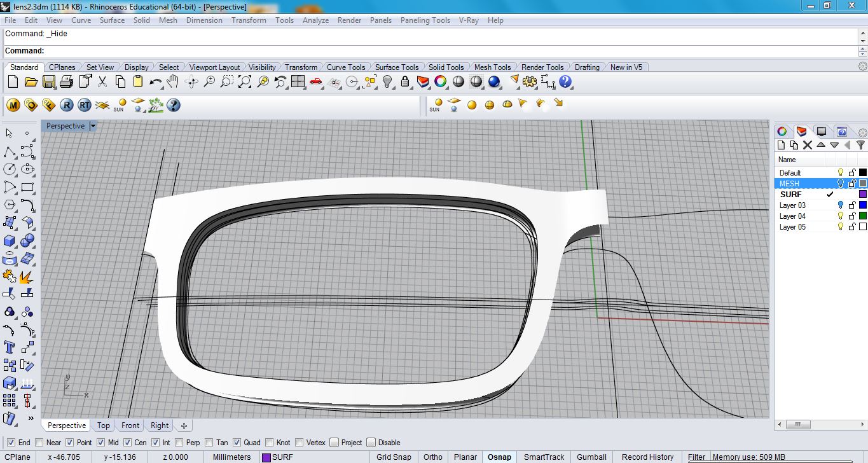
Task: Toggle the Perp osnap checkbox
Action: (179, 443)
